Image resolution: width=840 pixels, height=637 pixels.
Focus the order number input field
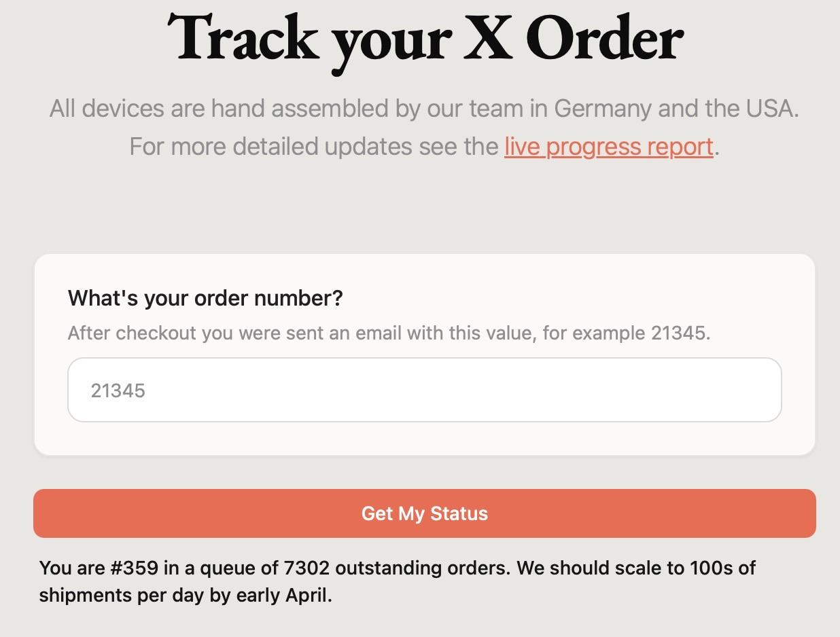[x=425, y=390]
